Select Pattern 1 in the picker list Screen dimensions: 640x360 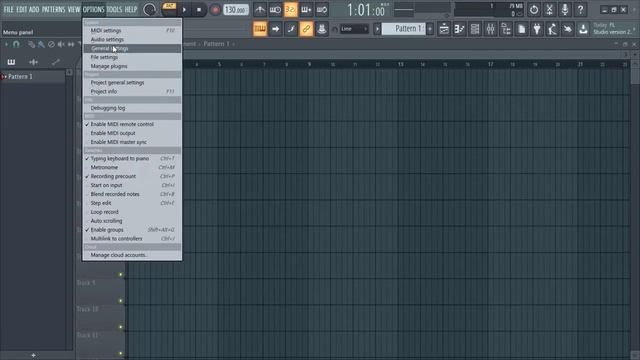pyautogui.click(x=33, y=77)
